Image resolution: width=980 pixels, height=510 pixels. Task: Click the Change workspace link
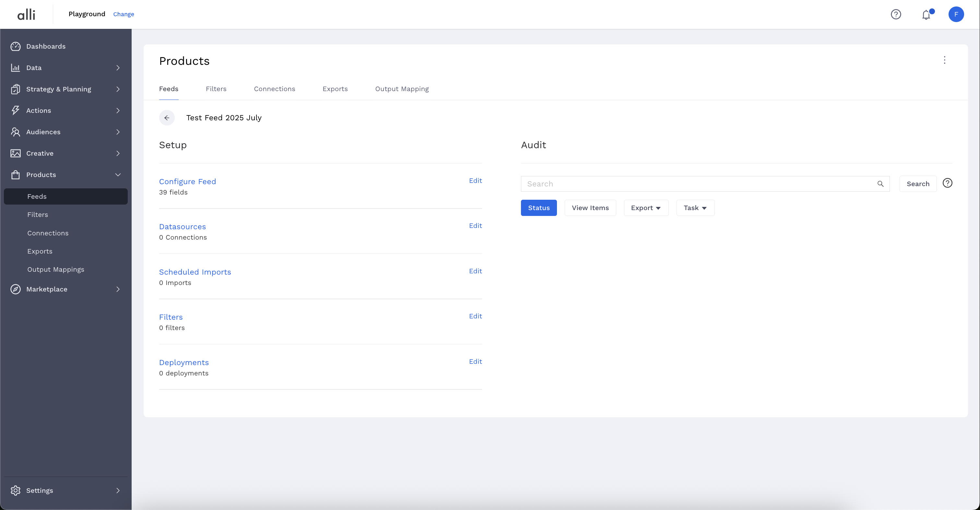[123, 14]
